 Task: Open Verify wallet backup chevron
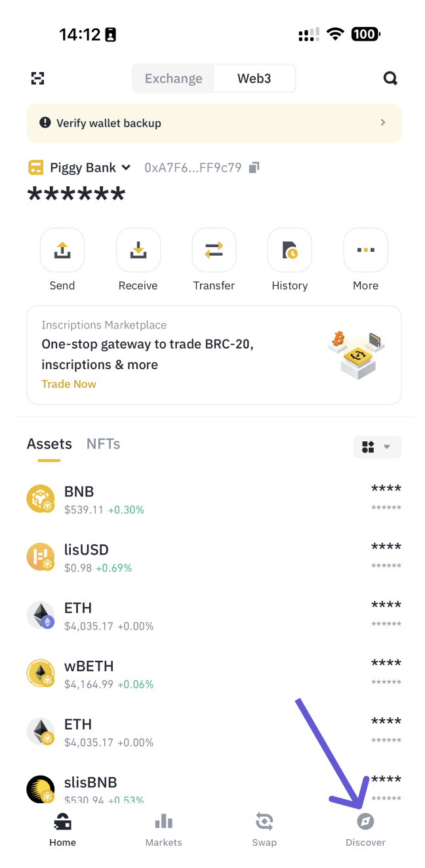click(x=383, y=123)
